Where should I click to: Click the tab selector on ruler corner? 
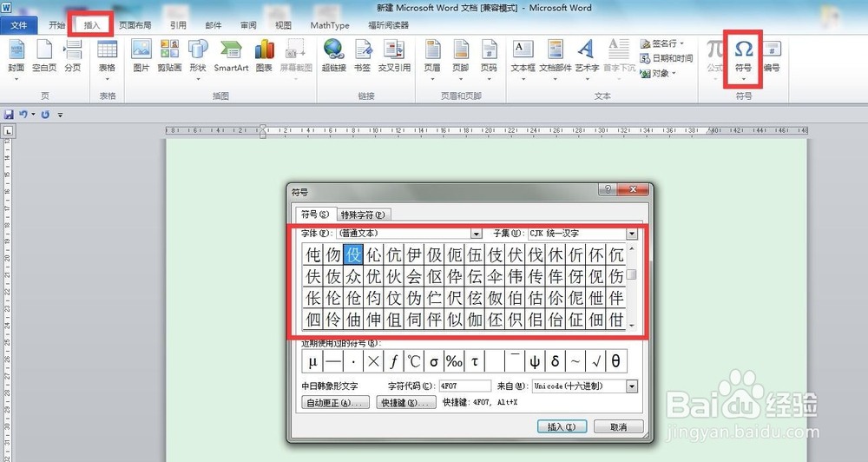coord(9,131)
